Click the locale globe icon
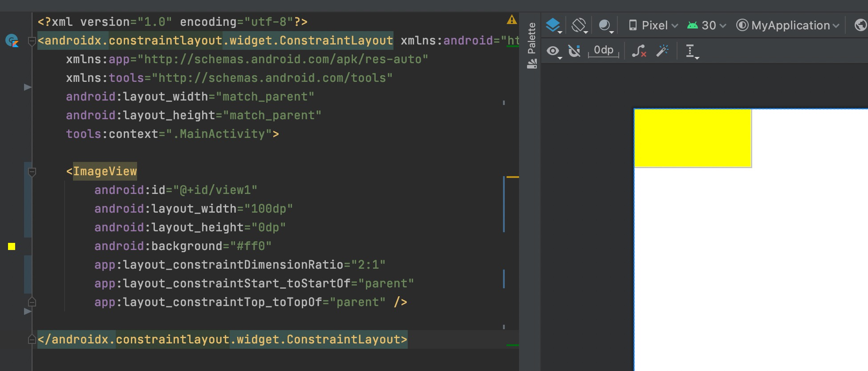The image size is (868, 371). (x=861, y=25)
